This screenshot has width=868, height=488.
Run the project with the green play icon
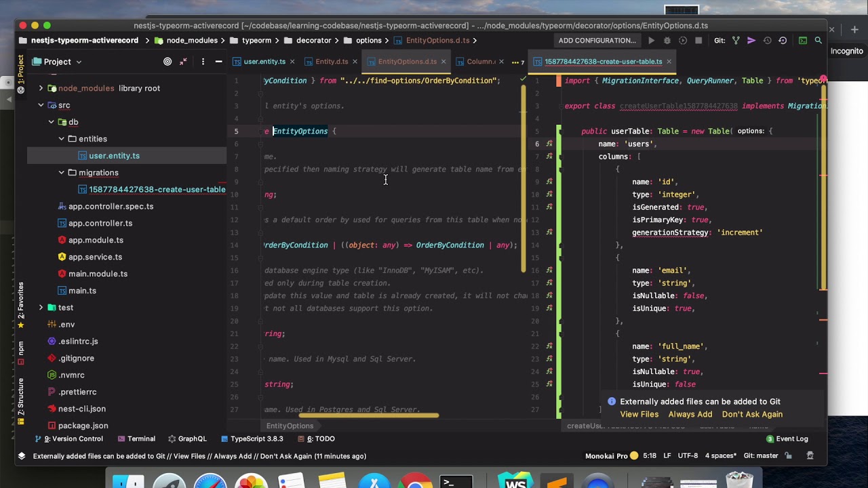click(650, 41)
